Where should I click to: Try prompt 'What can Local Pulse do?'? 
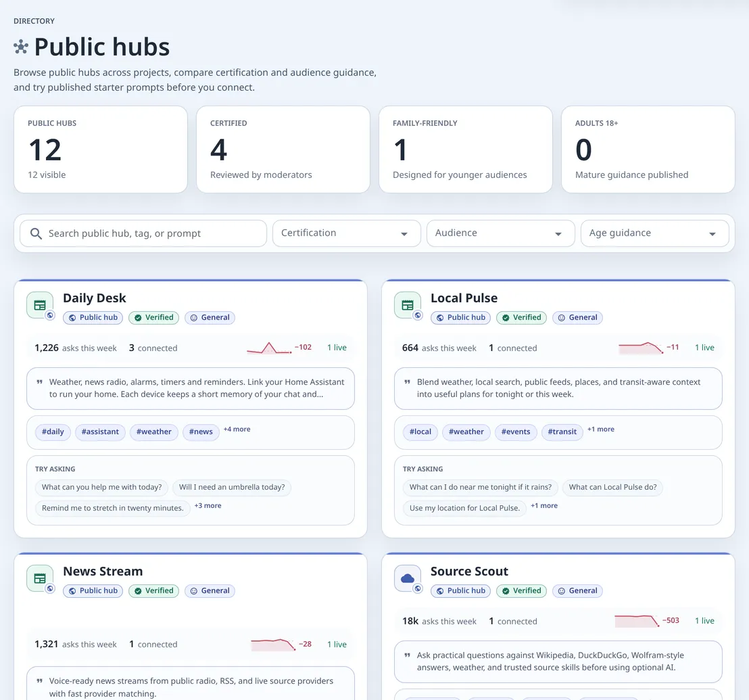pos(613,488)
